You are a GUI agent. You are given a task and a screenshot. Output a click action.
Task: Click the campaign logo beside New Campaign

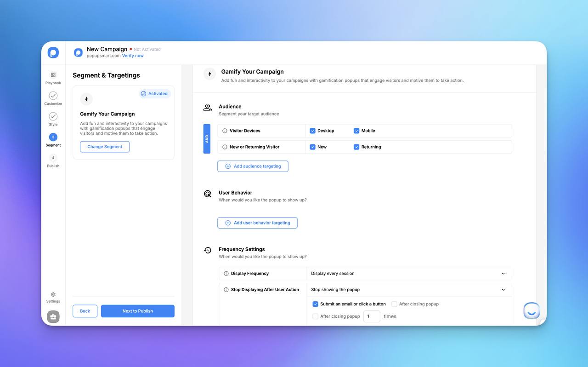coord(79,52)
